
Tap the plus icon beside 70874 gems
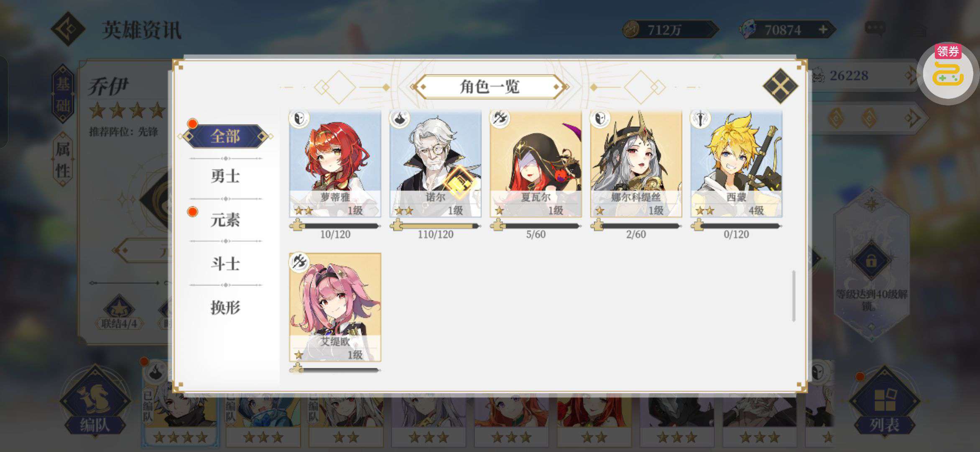[823, 30]
